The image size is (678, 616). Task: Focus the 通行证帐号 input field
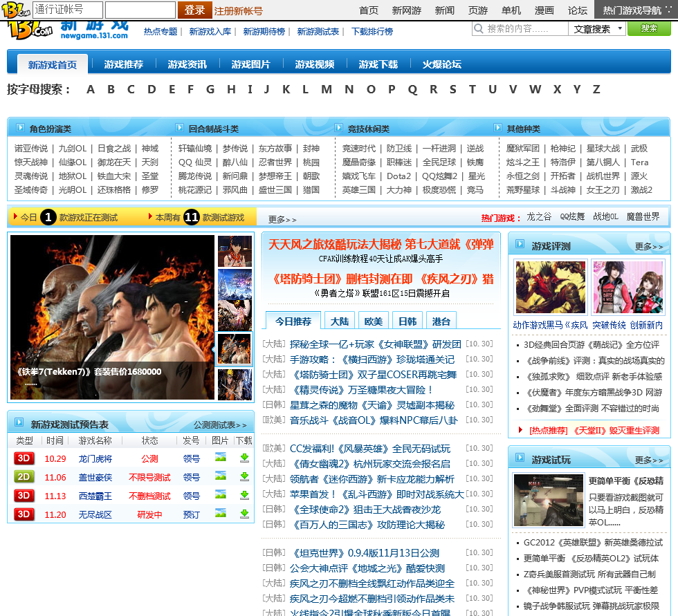(68, 10)
